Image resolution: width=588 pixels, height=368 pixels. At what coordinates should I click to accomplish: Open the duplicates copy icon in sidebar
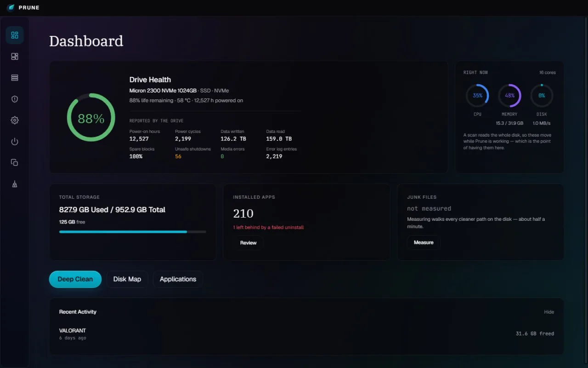[15, 162]
